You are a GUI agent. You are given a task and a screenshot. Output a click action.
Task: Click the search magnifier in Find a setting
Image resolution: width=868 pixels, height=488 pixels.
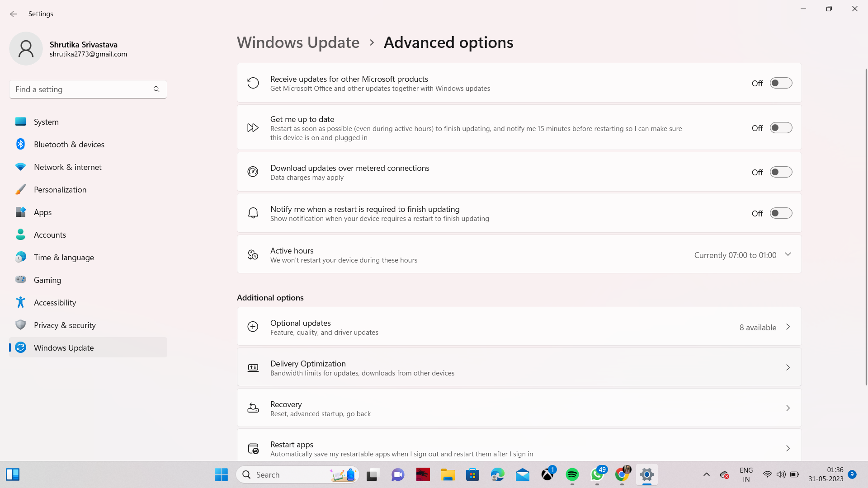(x=156, y=89)
